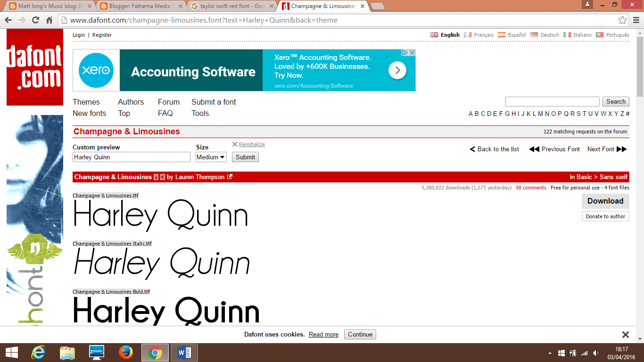Open the Chrome menu hamburger icon

click(635, 20)
